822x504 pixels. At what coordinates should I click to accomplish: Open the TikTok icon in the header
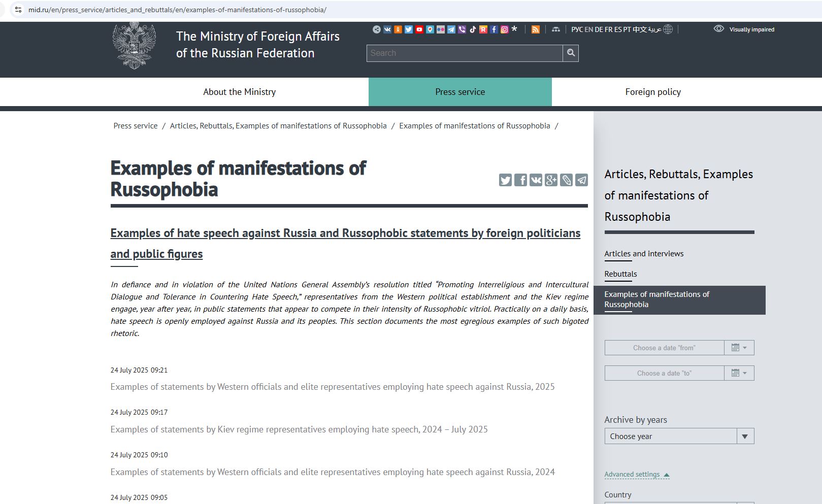click(473, 29)
